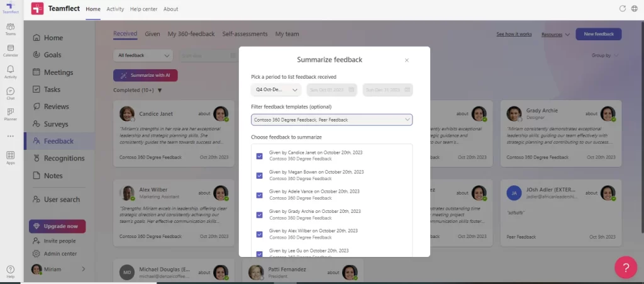The width and height of the screenshot is (644, 284).
Task: Uncheck feedback given by Lee Gu
Action: coord(260,254)
